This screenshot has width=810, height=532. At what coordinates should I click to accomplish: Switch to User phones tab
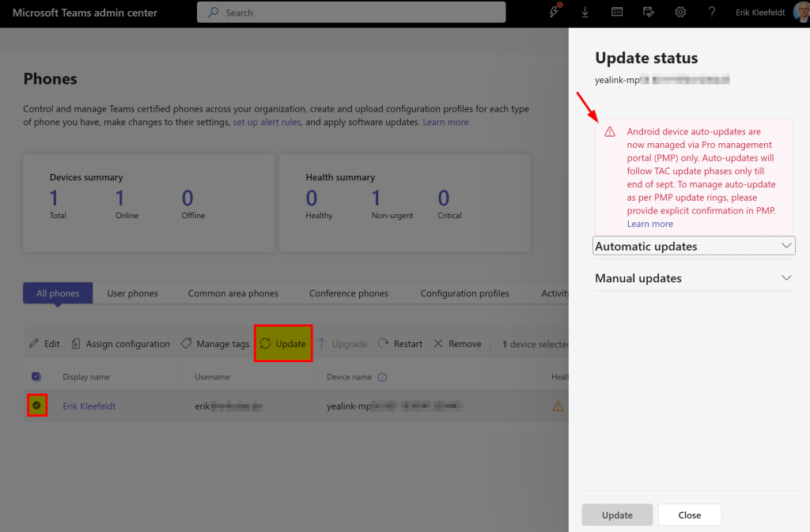tap(132, 293)
